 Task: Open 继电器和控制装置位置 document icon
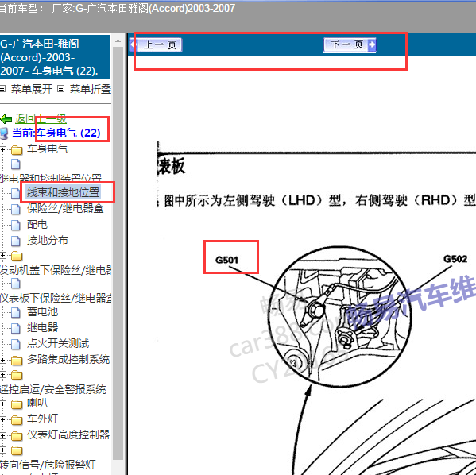(15, 164)
